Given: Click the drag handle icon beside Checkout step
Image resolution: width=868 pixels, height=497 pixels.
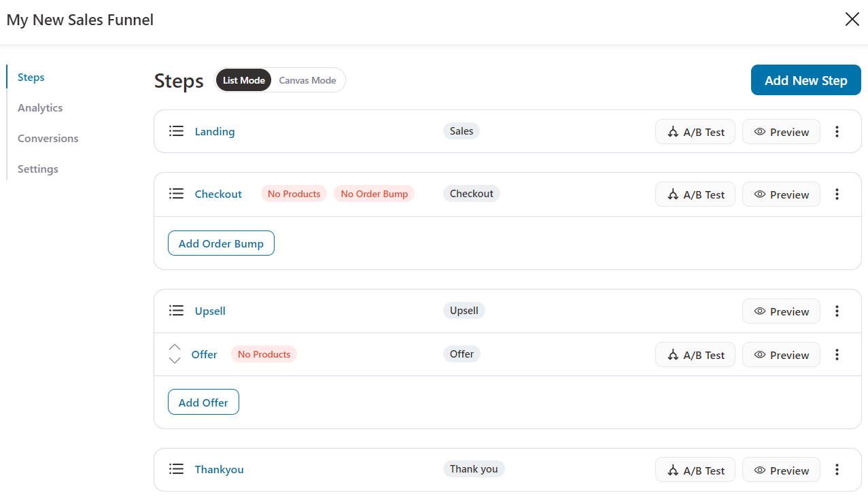Looking at the screenshot, I should pos(176,194).
